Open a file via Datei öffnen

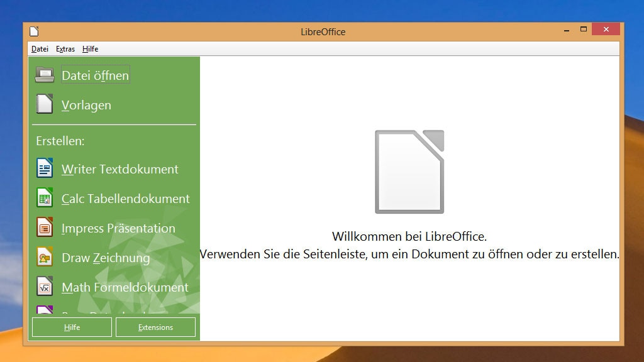coord(95,74)
